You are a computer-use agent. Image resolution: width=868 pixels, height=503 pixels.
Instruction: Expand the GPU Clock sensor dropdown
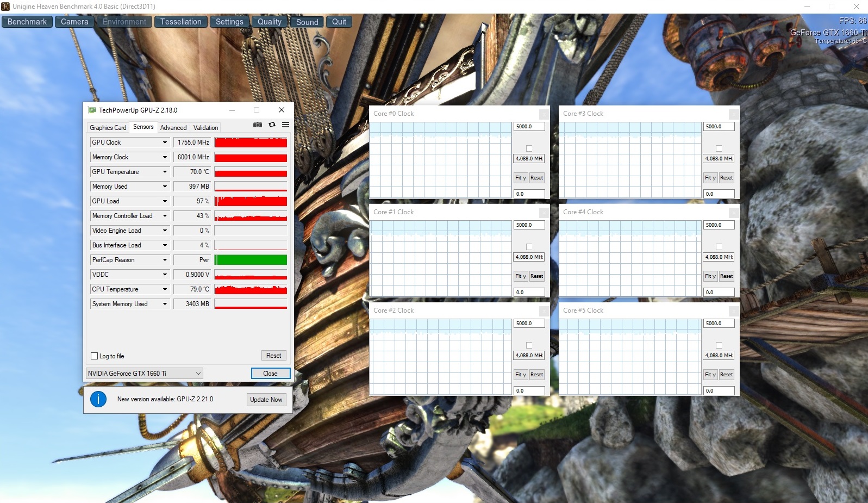tap(165, 142)
